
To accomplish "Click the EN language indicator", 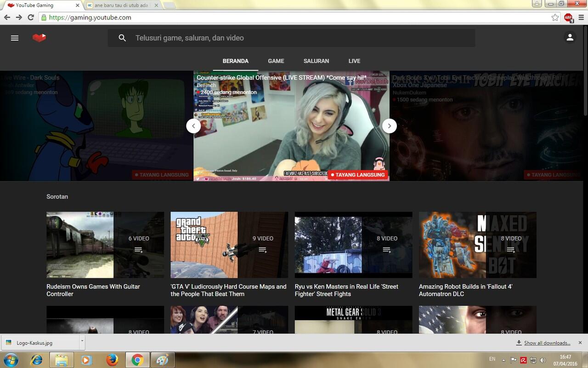I will [492, 359].
